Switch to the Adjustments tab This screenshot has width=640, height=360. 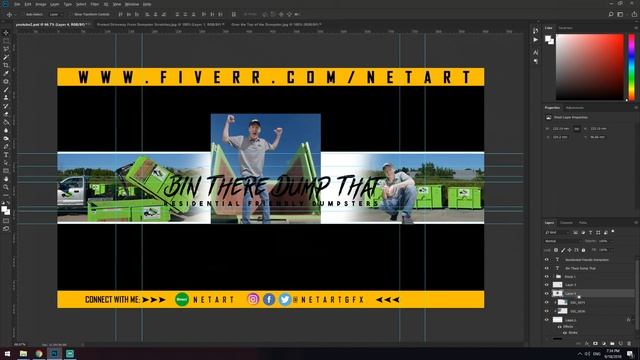coord(575,108)
